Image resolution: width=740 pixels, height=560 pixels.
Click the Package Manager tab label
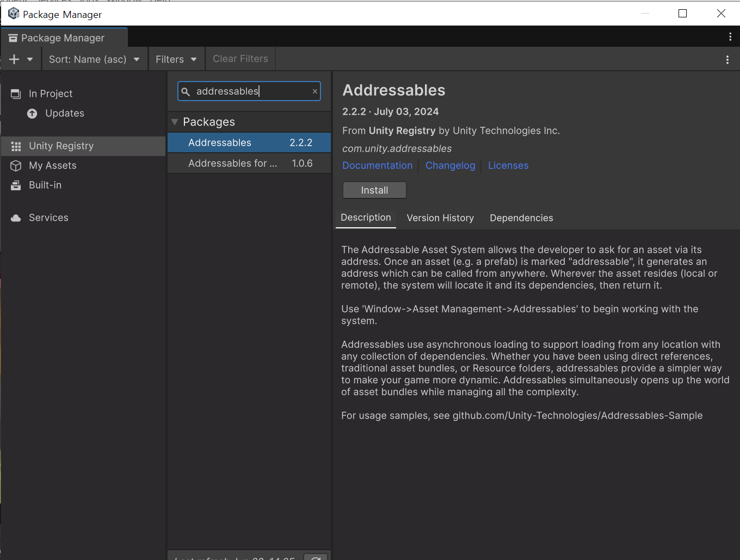point(64,38)
